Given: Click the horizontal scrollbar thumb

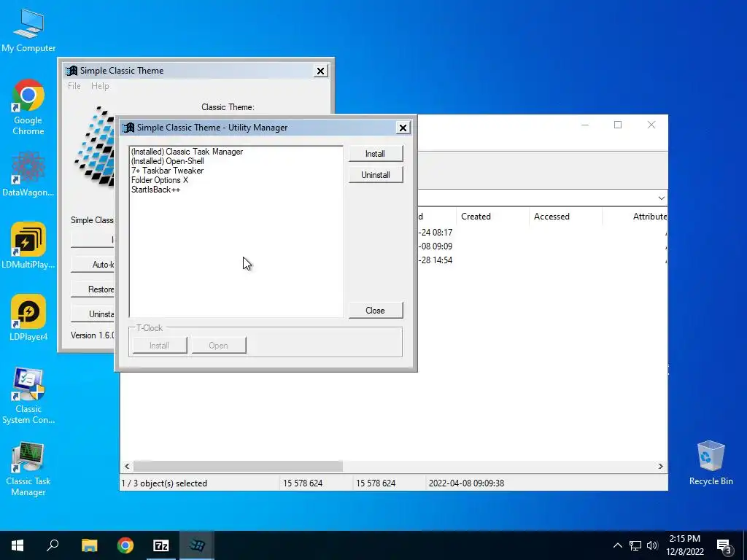Looking at the screenshot, I should (238, 466).
